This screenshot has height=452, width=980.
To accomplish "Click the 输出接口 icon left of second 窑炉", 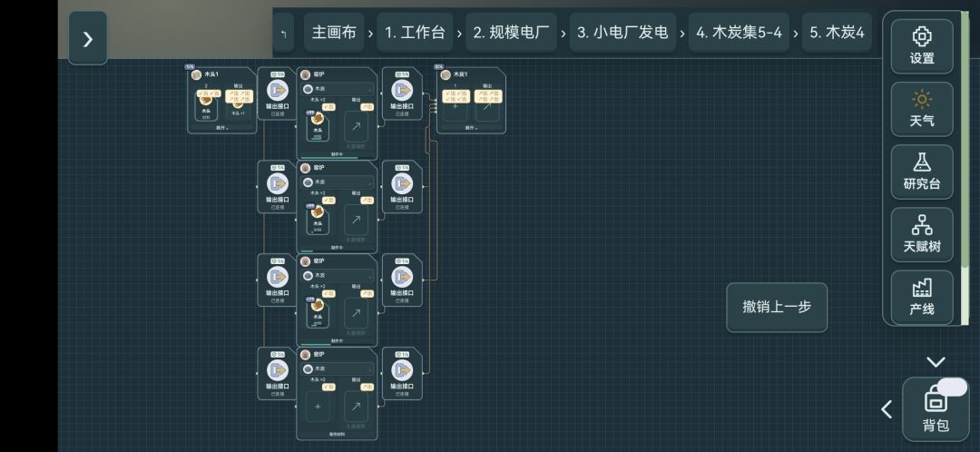I will click(278, 183).
